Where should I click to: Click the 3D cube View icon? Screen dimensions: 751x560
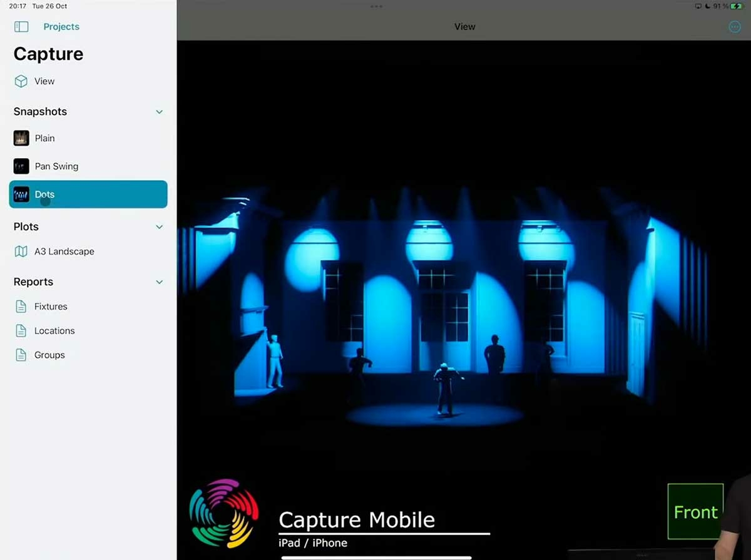pos(21,81)
